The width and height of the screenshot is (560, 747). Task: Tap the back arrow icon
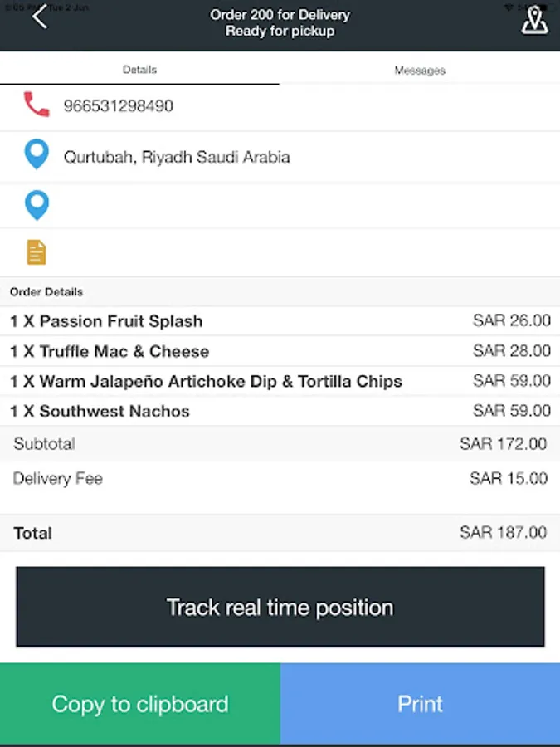tap(39, 17)
